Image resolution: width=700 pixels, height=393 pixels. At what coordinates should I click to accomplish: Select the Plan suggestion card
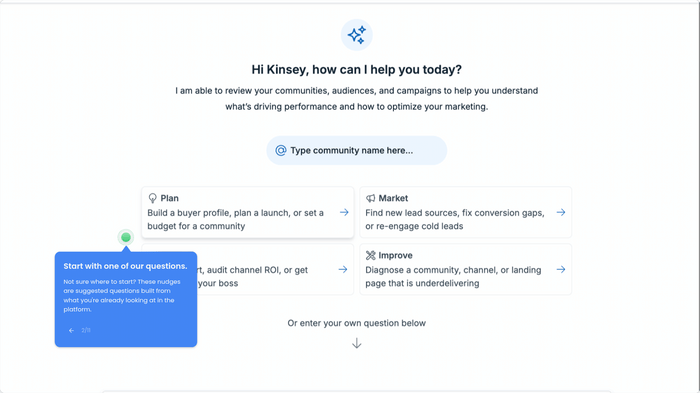[248, 212]
